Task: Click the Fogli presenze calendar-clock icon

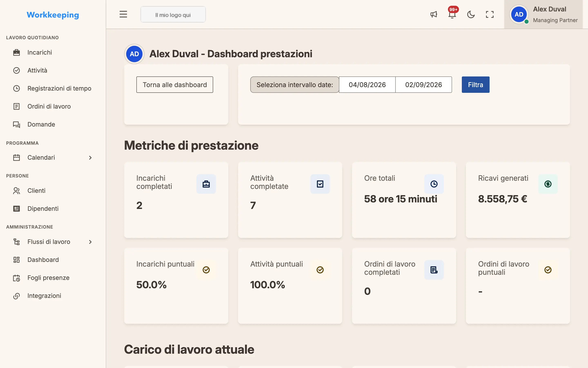Action: (17, 278)
